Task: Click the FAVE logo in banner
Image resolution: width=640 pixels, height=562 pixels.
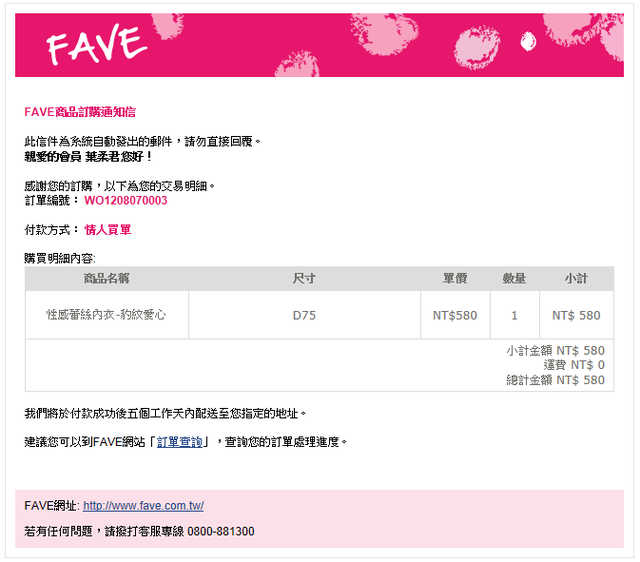Action: (97, 43)
